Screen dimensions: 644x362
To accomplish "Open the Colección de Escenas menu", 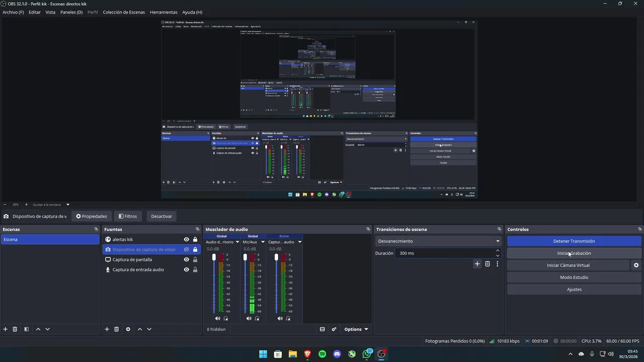I will (x=124, y=12).
